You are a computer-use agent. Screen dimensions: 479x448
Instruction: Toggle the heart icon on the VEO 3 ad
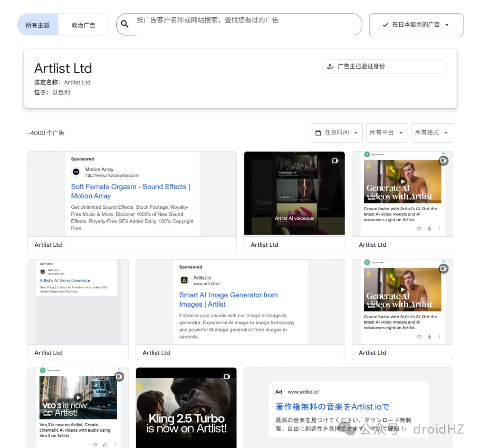click(x=94, y=444)
